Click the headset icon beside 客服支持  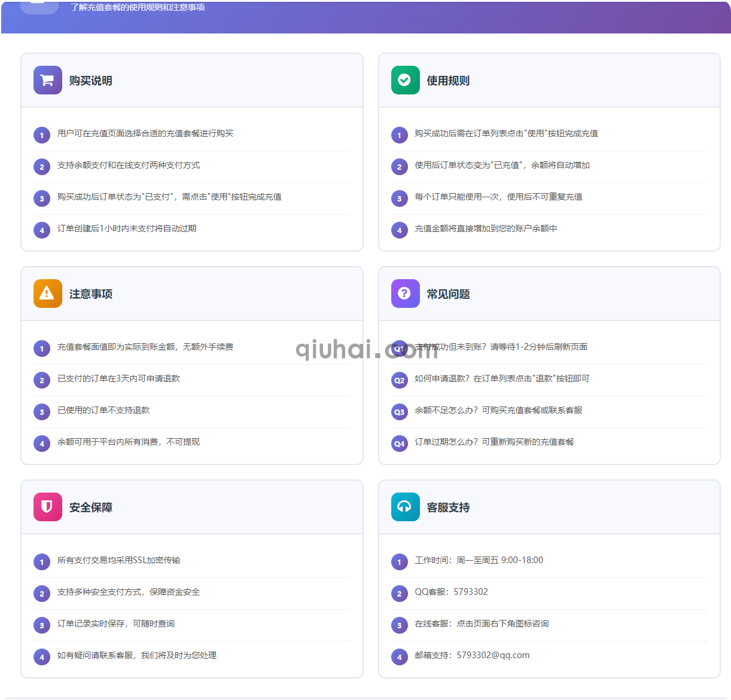tap(405, 506)
